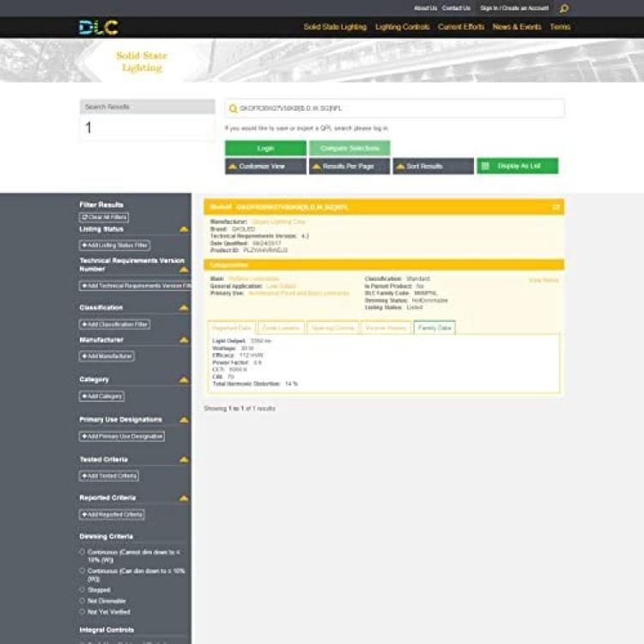Screen dimensions: 644x644
Task: Switch to the Zonal Lumens tab
Action: coord(281,328)
